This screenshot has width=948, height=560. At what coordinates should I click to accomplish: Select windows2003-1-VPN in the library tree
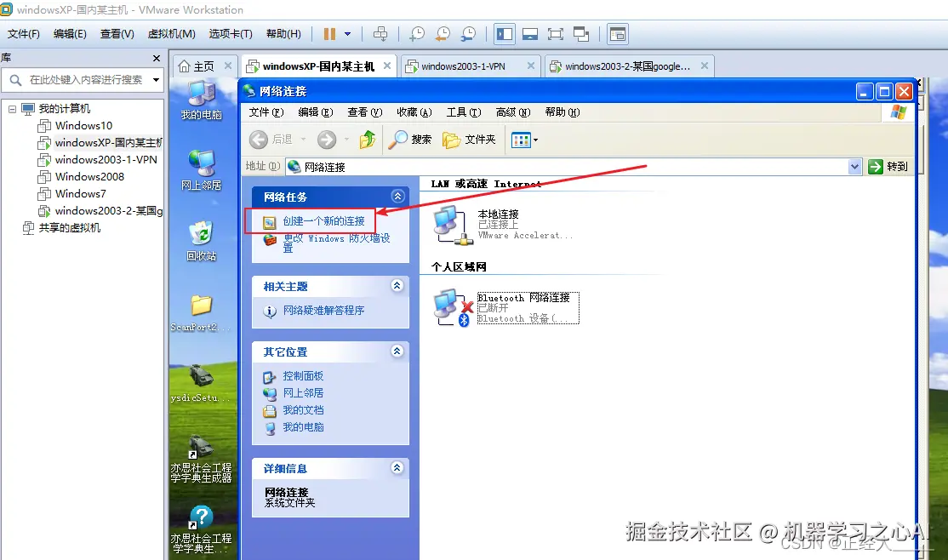point(106,160)
